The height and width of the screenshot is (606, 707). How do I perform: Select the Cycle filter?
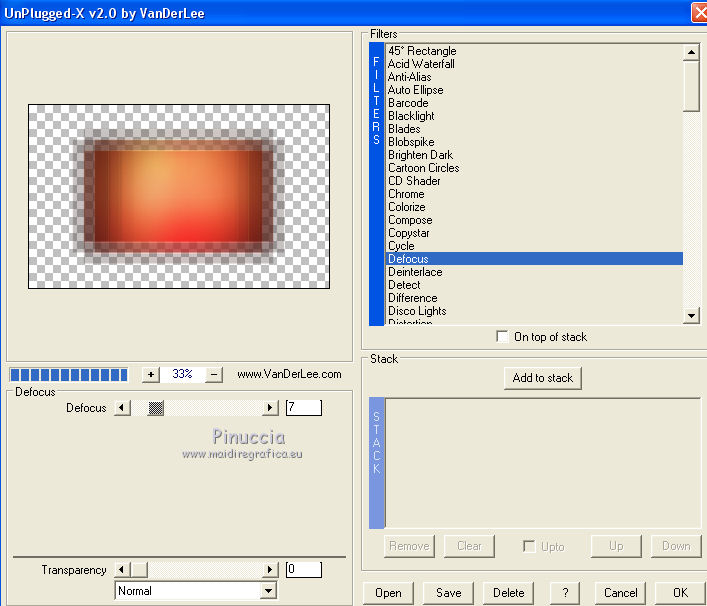point(534,246)
